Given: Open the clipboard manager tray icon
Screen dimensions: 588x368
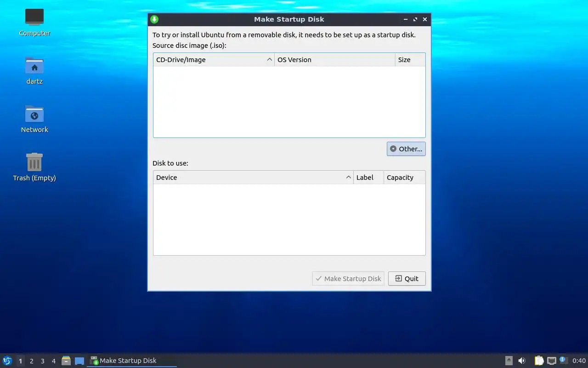Looking at the screenshot, I should (x=539, y=361).
